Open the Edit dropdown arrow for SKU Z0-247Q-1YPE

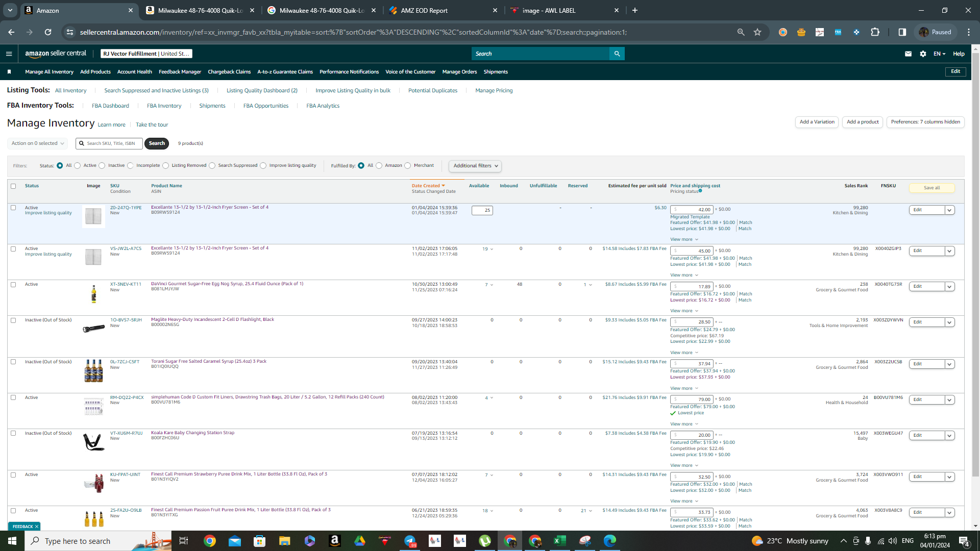(x=949, y=210)
